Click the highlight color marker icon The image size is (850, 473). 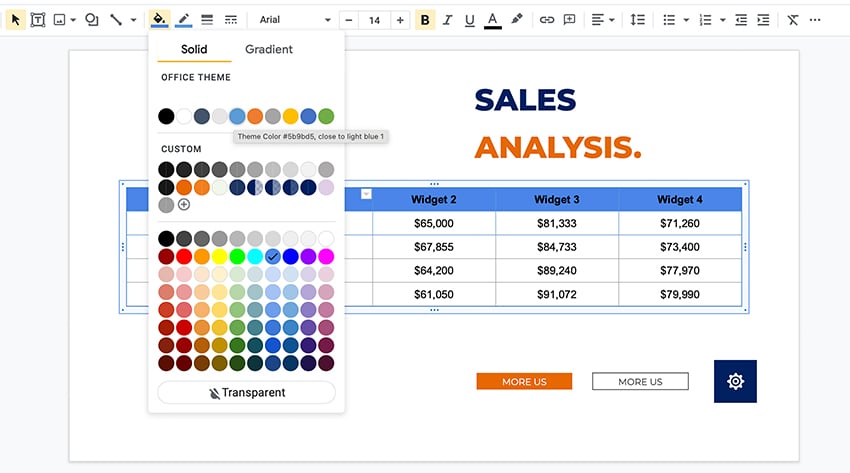[x=517, y=19]
